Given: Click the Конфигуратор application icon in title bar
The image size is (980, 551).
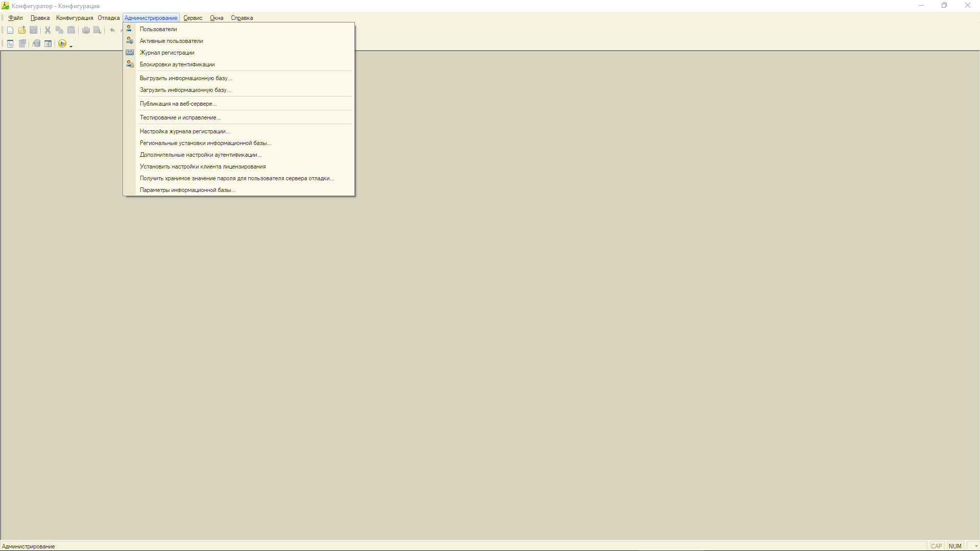Looking at the screenshot, I should click(5, 6).
